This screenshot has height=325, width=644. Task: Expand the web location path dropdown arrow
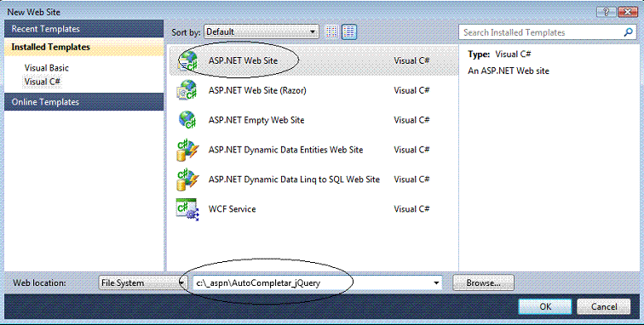[436, 282]
